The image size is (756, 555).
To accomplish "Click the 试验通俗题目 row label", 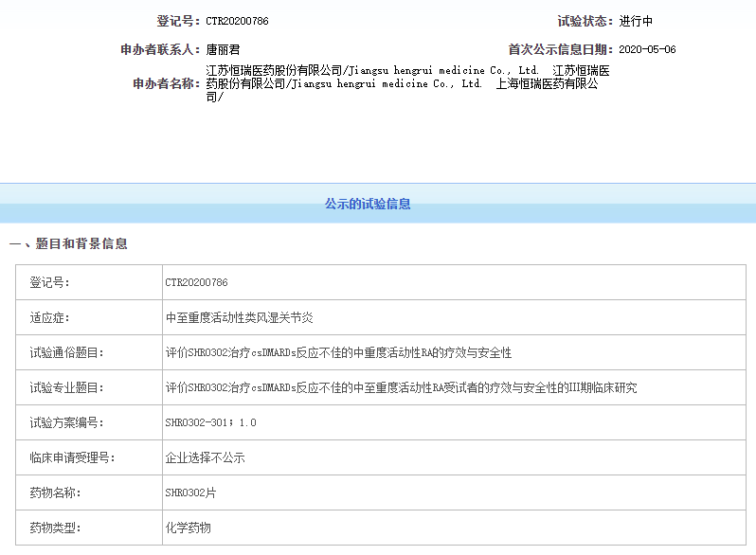I will click(67, 353).
